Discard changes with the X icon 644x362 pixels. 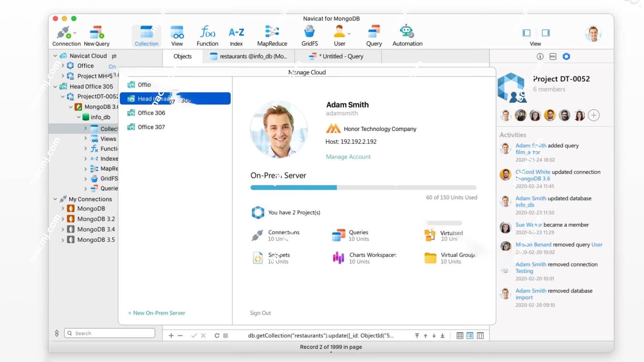point(203,336)
